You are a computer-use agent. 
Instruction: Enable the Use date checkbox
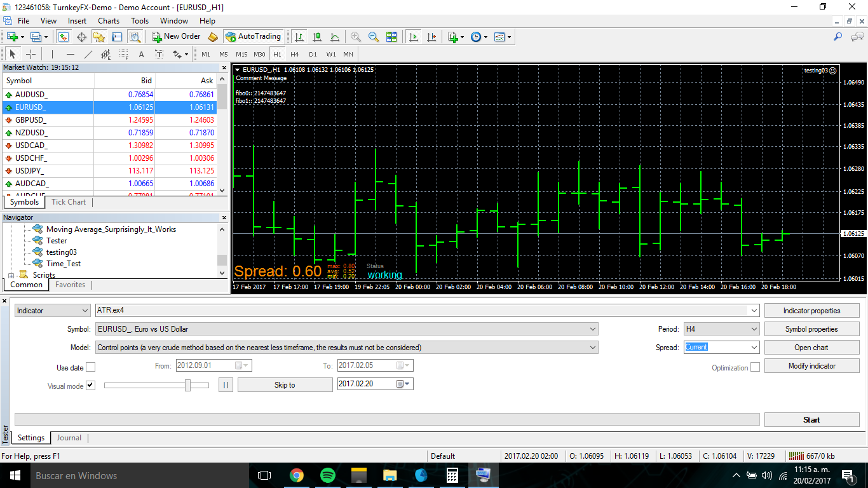(x=91, y=367)
